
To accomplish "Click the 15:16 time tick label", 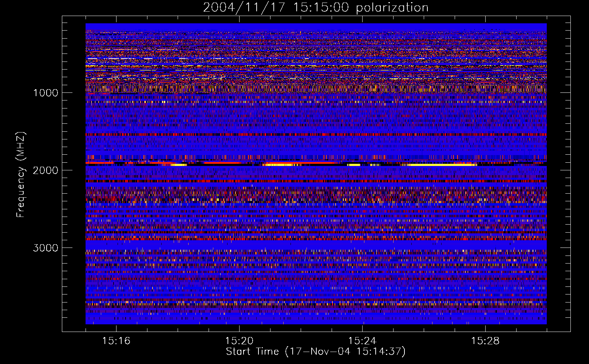I will pos(116,341).
